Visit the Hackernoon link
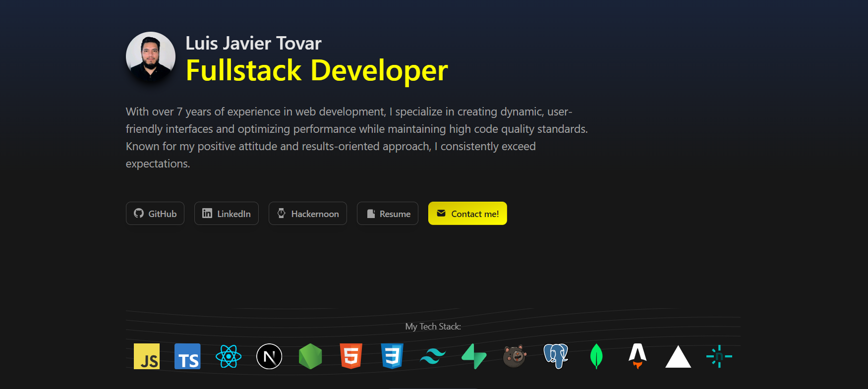 [308, 214]
